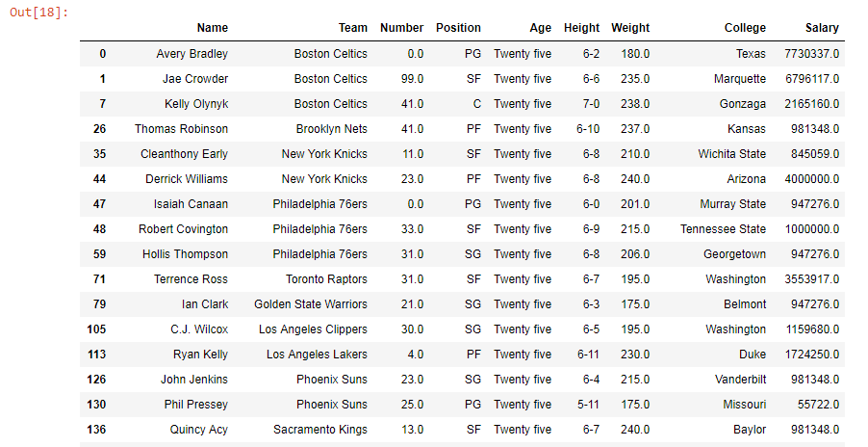
Task: Select the Salary column header
Action: [x=823, y=28]
